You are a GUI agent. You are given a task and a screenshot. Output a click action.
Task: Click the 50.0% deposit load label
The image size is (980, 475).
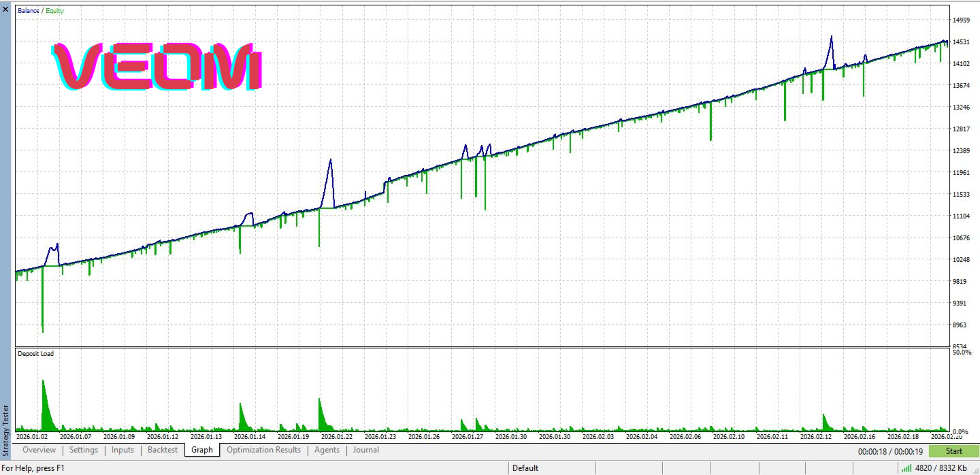click(x=962, y=353)
